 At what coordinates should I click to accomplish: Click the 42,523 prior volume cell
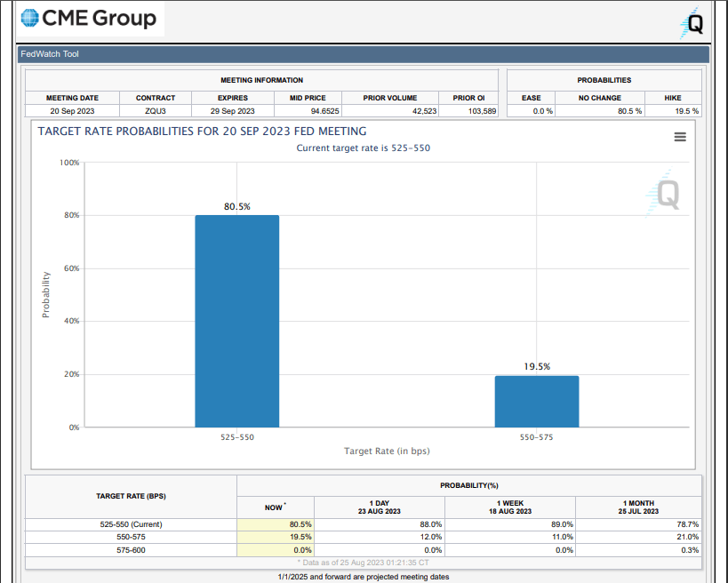tap(390, 111)
